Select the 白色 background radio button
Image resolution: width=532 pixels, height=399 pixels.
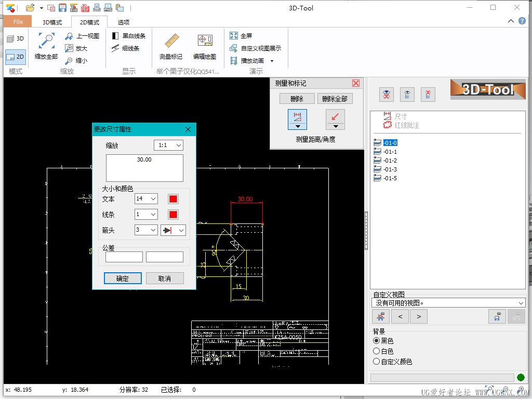(x=377, y=351)
